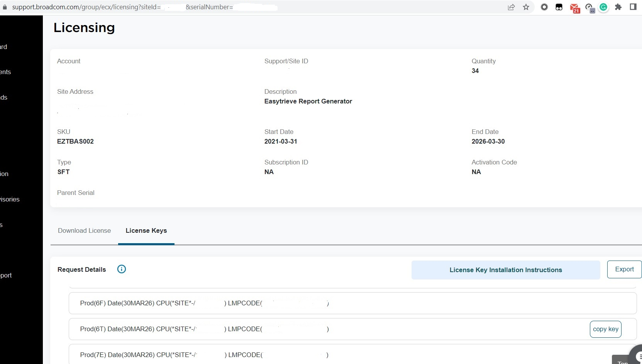642x364 pixels.
Task: Click the Activation Code value NA
Action: coord(476,172)
